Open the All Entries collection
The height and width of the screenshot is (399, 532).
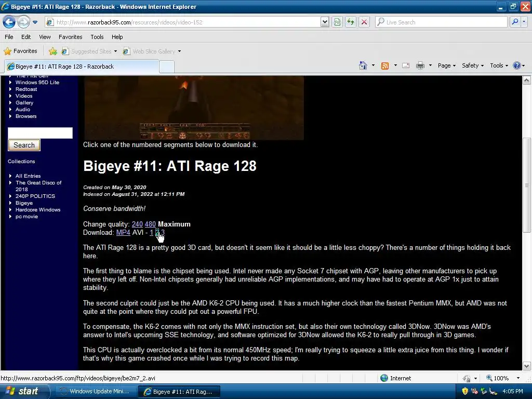28,176
